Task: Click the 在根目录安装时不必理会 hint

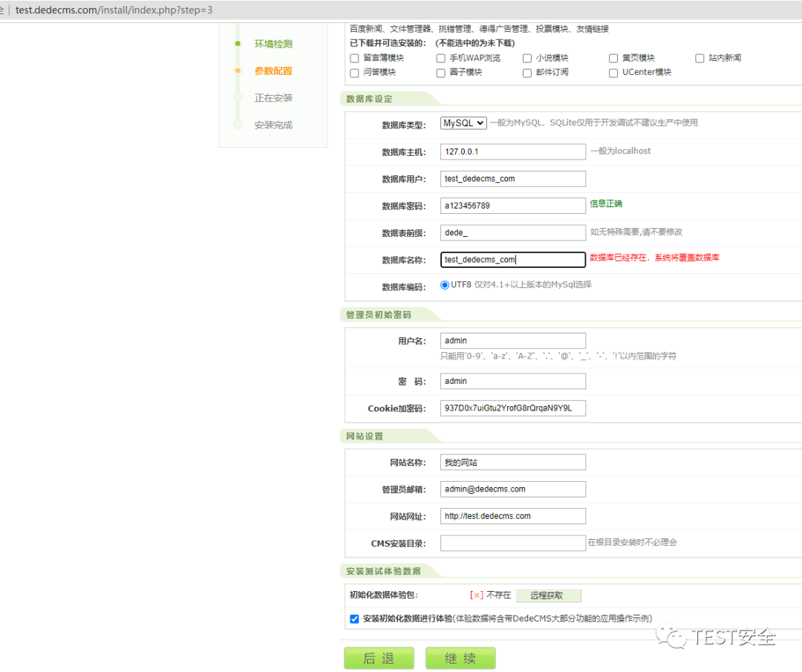Action: (632, 543)
